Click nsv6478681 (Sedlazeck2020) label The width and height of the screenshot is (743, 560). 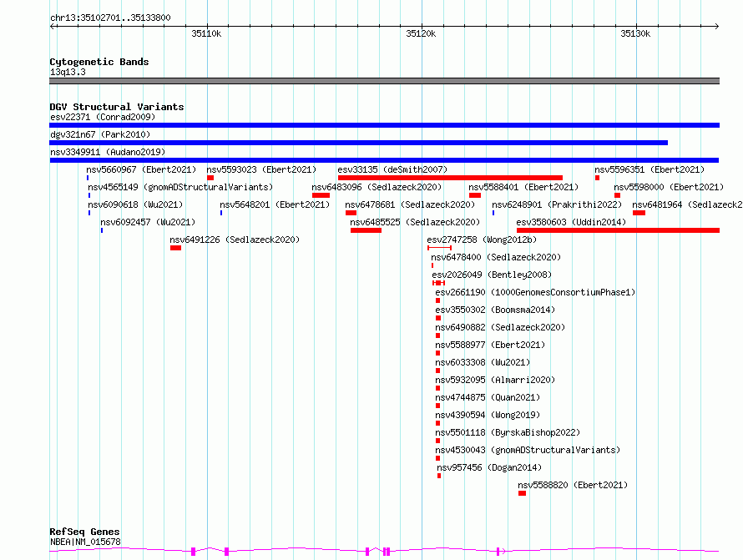410,204
